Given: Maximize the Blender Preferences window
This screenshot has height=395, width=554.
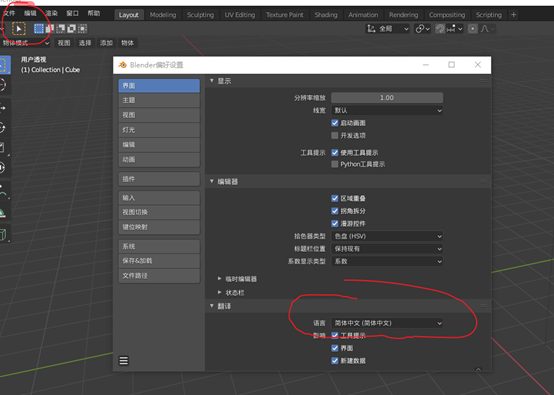Looking at the screenshot, I should tap(452, 65).
